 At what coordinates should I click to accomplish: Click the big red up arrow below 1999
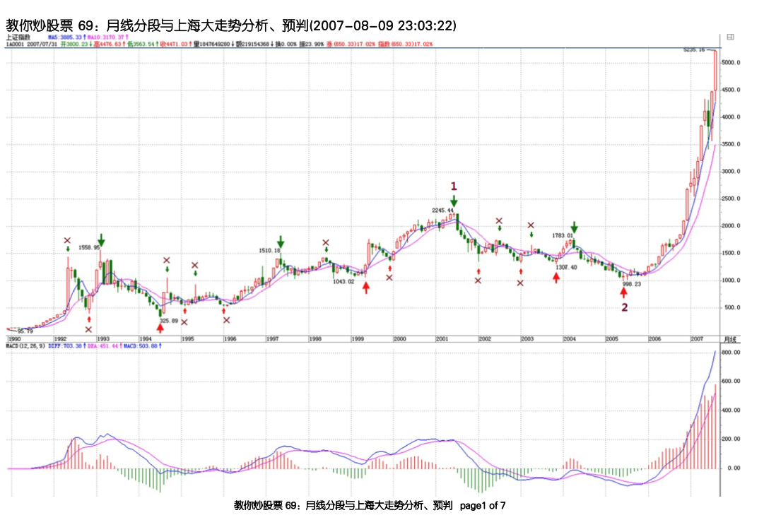point(365,286)
